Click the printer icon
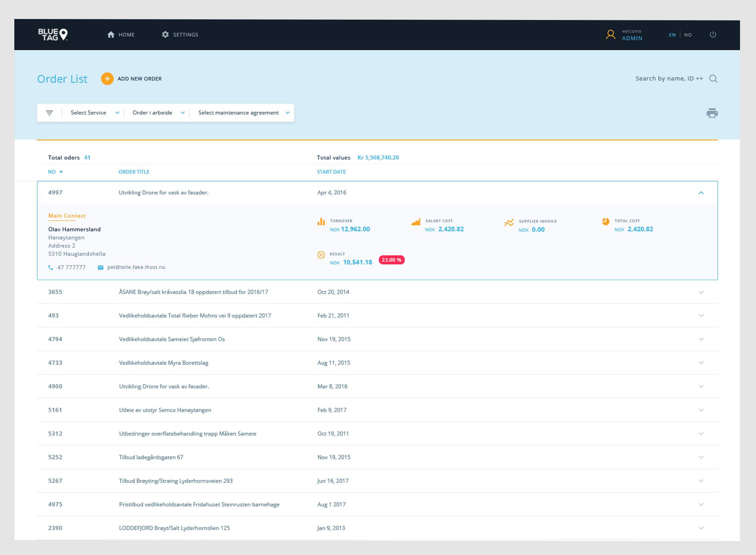The image size is (756, 555). coord(712,113)
